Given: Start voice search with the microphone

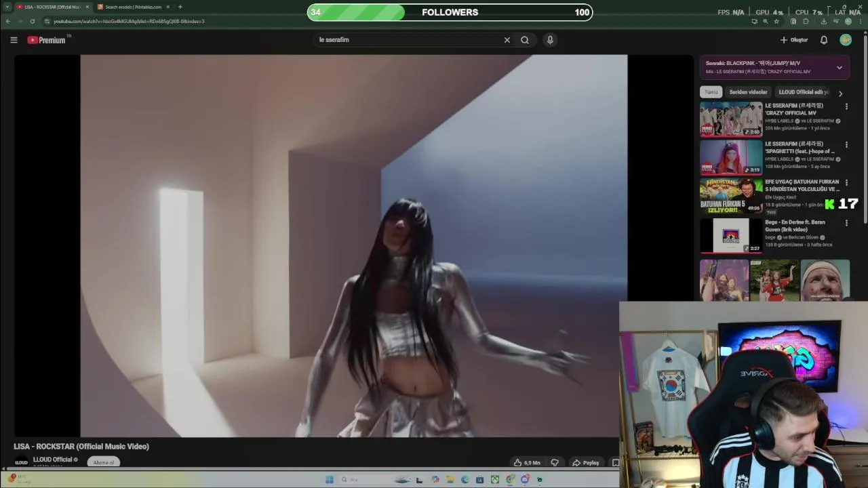Looking at the screenshot, I should tap(550, 40).
